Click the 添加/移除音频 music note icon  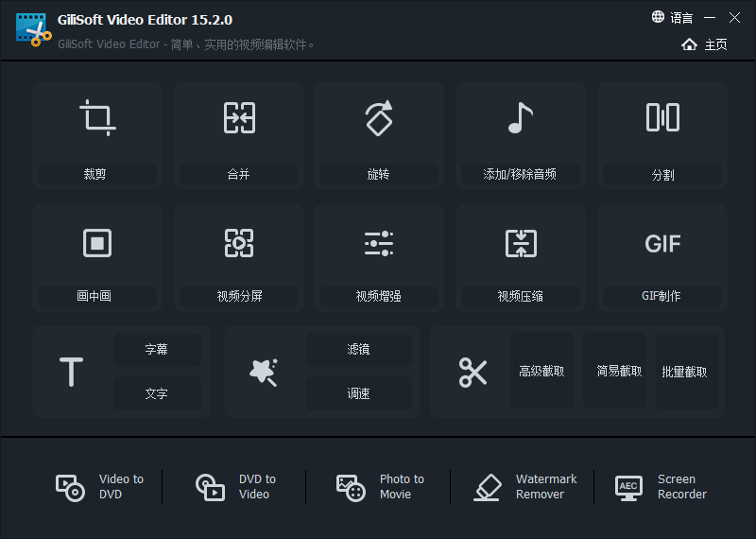[520, 118]
